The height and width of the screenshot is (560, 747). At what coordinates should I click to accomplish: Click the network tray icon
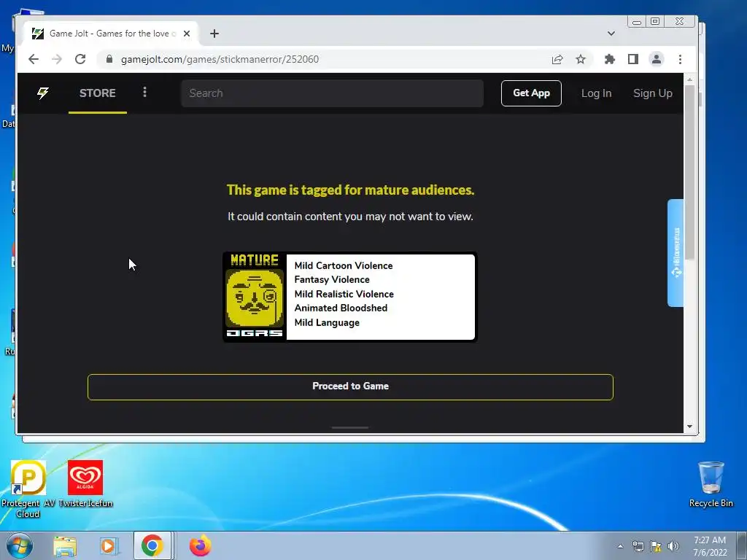[x=638, y=546]
